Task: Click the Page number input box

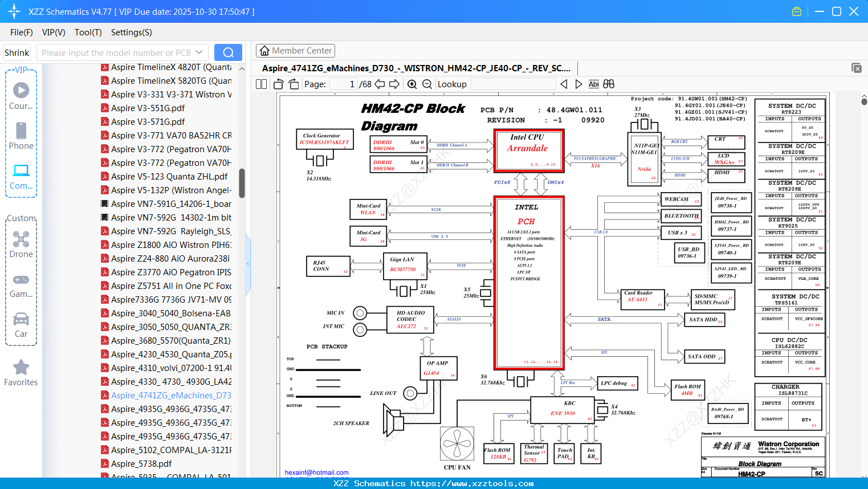Action: pyautogui.click(x=343, y=84)
